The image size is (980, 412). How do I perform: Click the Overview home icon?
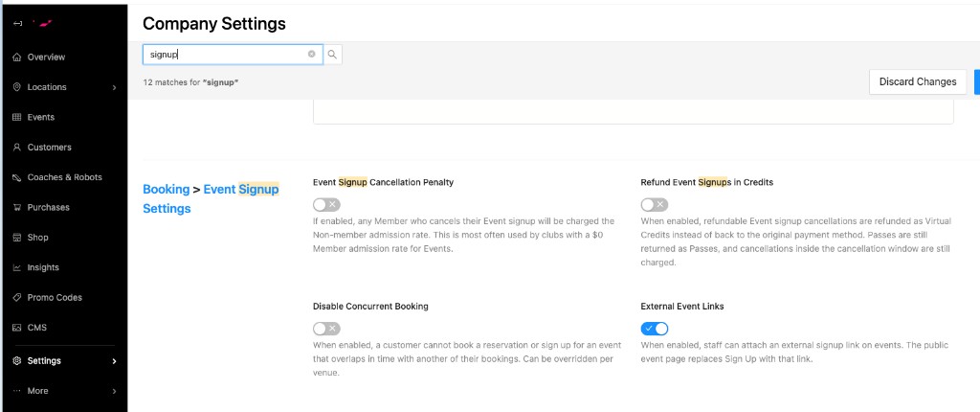click(17, 57)
